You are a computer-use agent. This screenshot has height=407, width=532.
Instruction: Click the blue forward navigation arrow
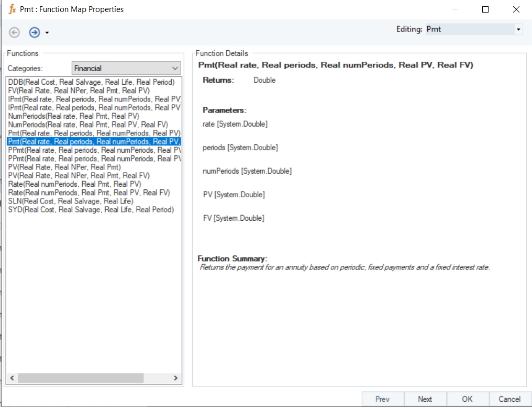35,32
